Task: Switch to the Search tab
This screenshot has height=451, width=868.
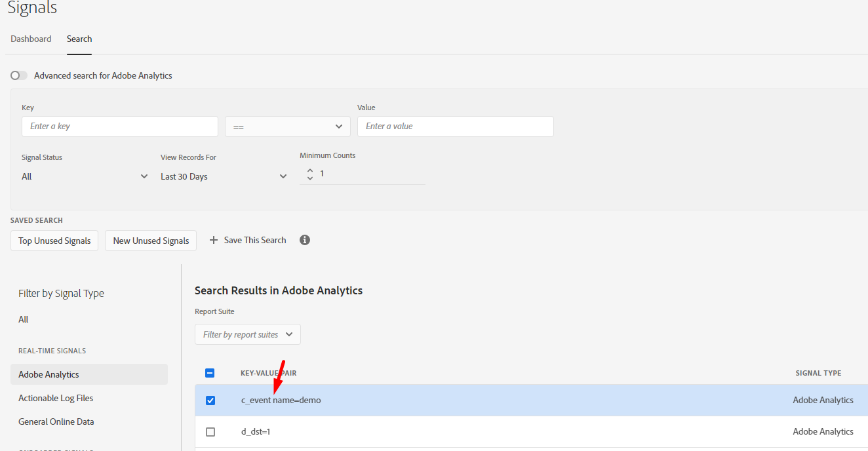Action: [x=79, y=39]
